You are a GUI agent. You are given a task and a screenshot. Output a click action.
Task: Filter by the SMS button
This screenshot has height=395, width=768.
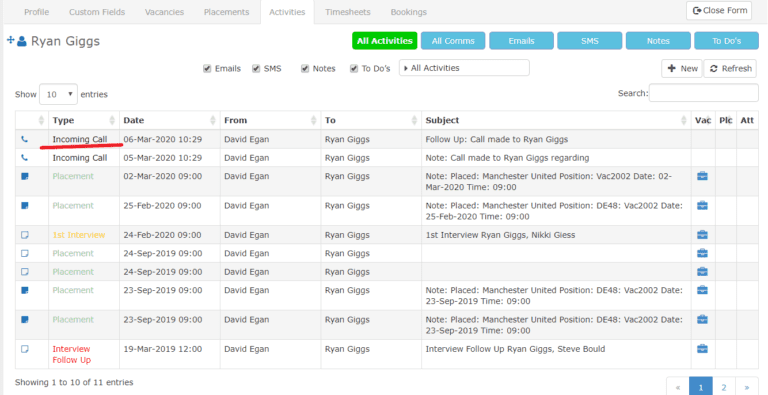(x=590, y=41)
